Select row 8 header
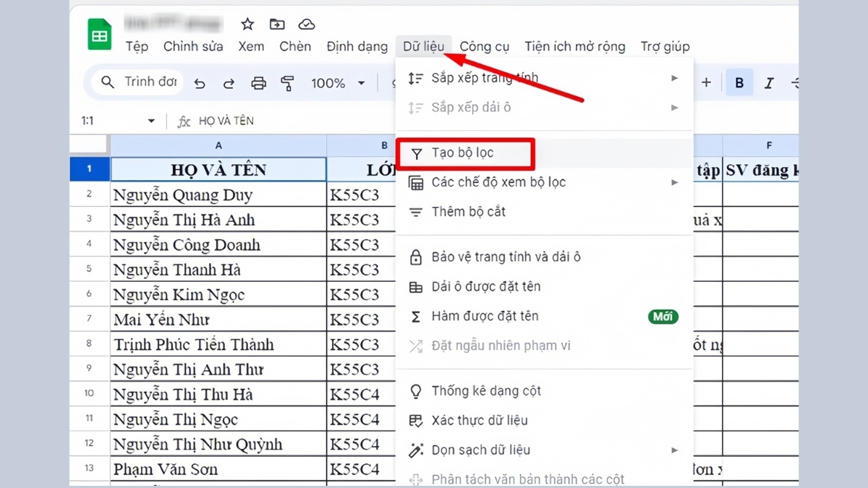The width and height of the screenshot is (868, 488). [x=90, y=344]
